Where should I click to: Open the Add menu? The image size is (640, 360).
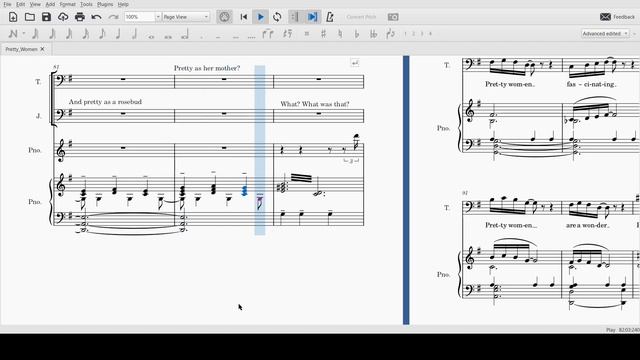pos(50,4)
